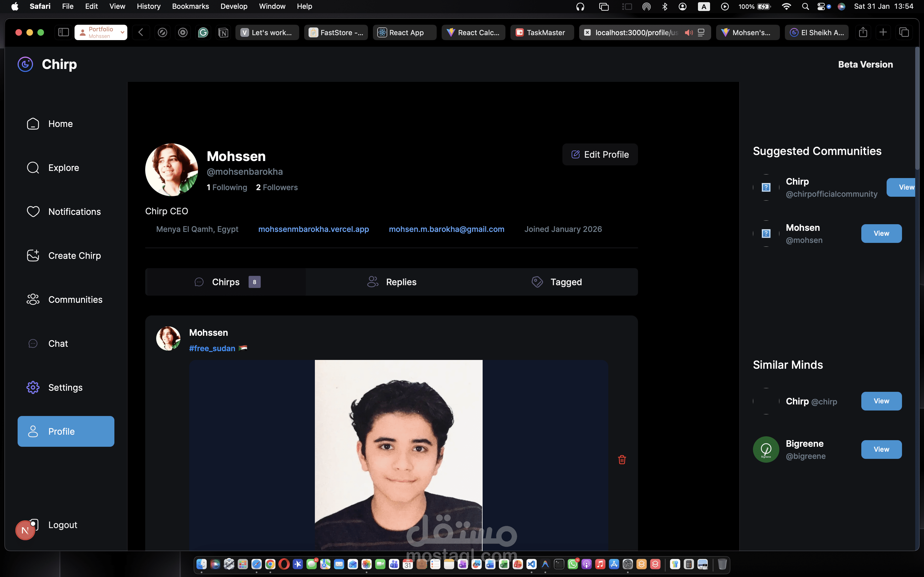Toggle the Safari sidebar panel
924x577 pixels.
click(x=63, y=32)
